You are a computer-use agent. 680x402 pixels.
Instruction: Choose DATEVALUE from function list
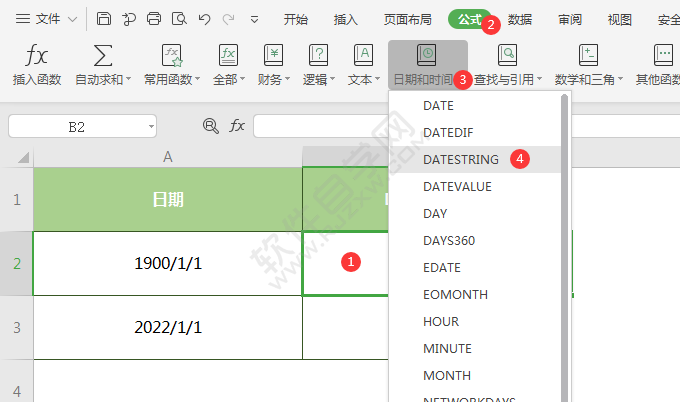(x=475, y=186)
